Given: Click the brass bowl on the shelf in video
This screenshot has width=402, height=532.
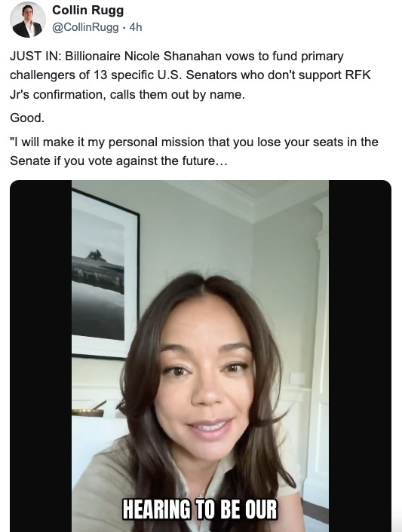Looking at the screenshot, I should coord(87,412).
